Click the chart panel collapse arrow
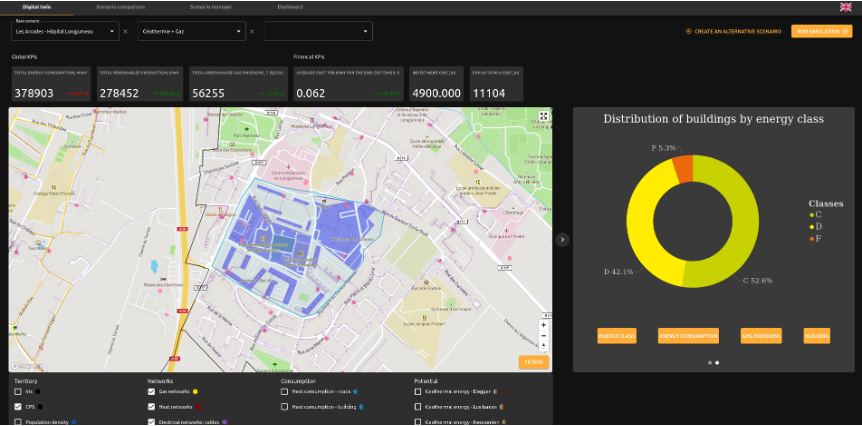 562,239
